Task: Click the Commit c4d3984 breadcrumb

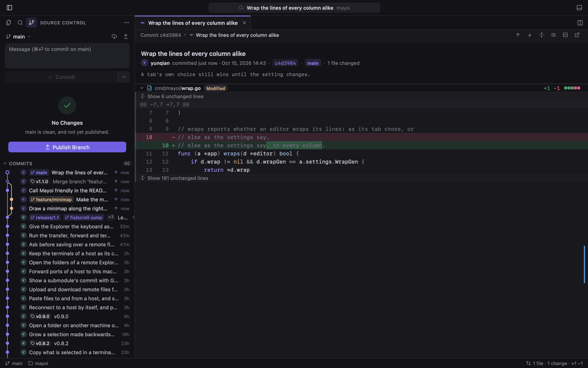Action: (161, 35)
